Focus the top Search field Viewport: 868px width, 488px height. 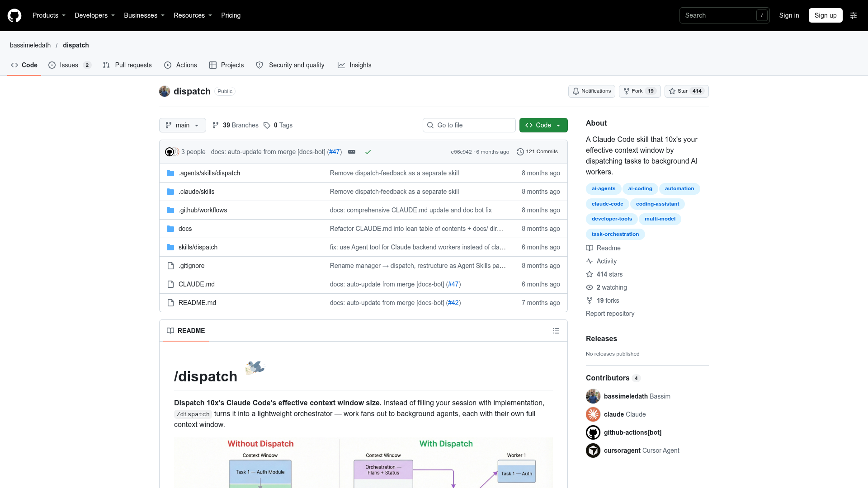725,15
